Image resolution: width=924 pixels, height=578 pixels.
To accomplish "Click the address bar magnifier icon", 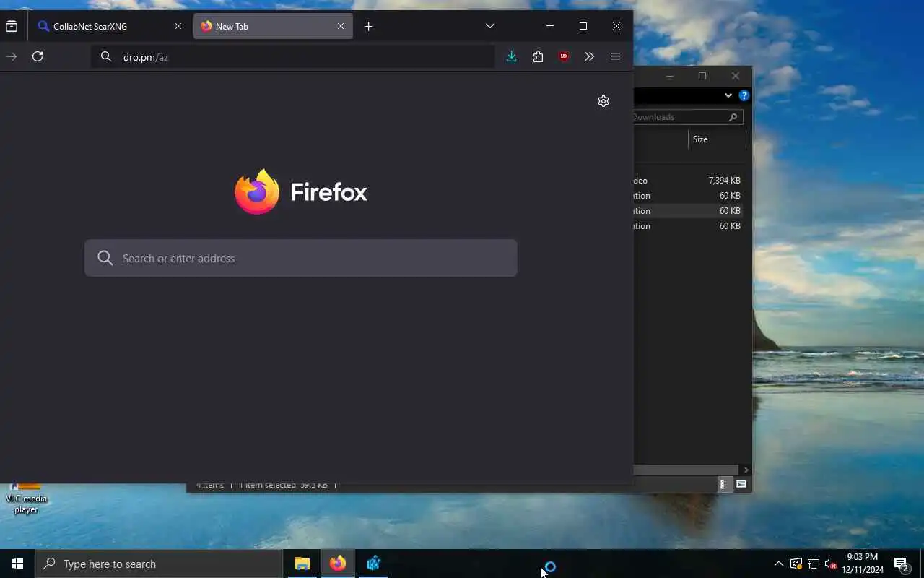I will point(106,56).
